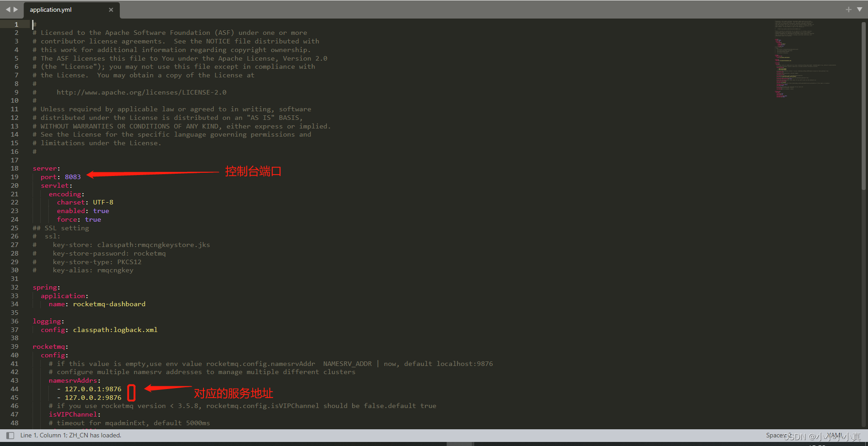This screenshot has height=446, width=868.
Task: Click line number 18 in the gutter
Action: (14, 168)
